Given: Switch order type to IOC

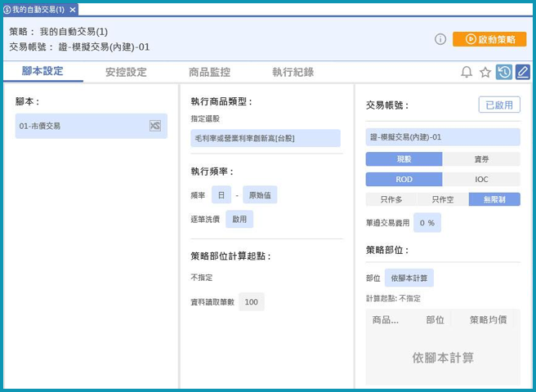Looking at the screenshot, I should pos(481,179).
